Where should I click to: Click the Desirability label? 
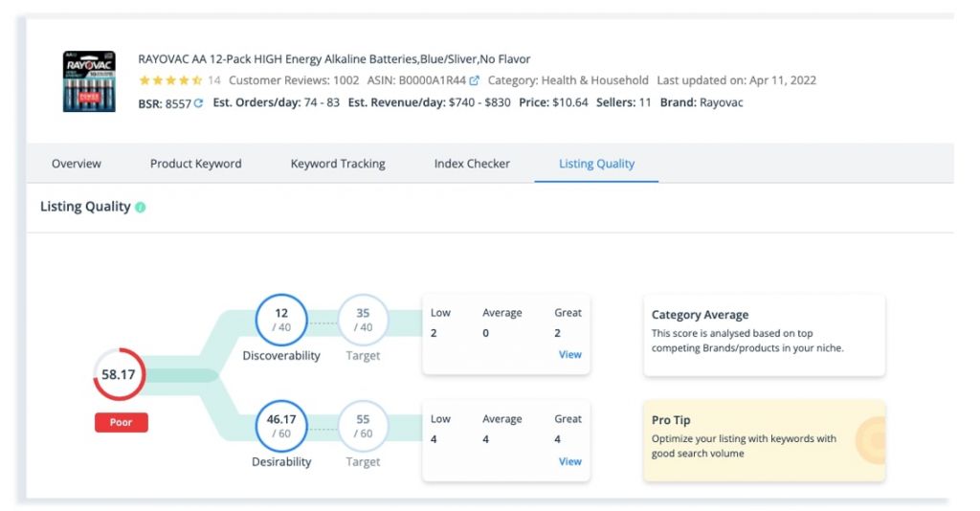coord(281,462)
